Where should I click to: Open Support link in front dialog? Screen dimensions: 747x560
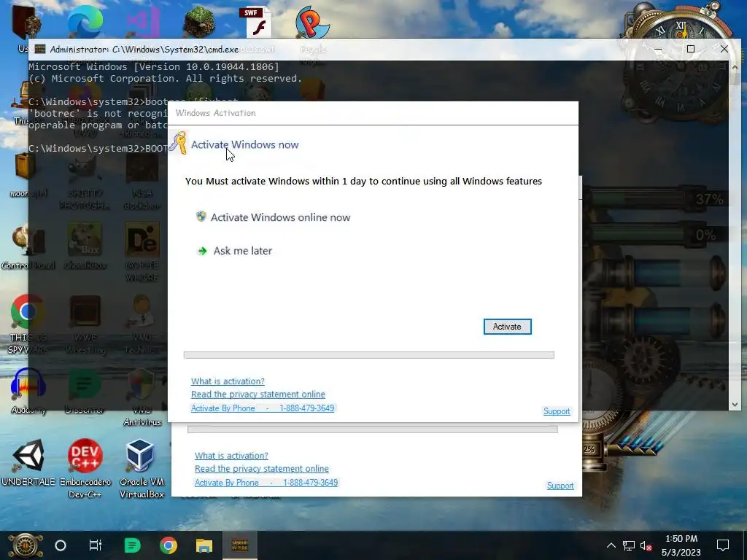pos(557,411)
